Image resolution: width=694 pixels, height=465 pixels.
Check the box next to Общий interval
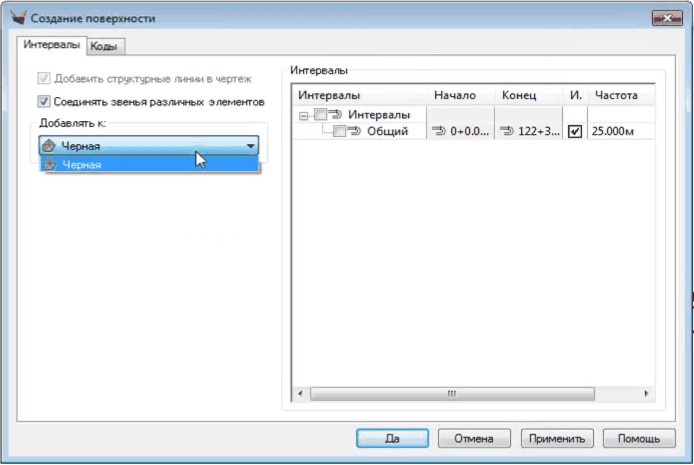pyautogui.click(x=340, y=131)
